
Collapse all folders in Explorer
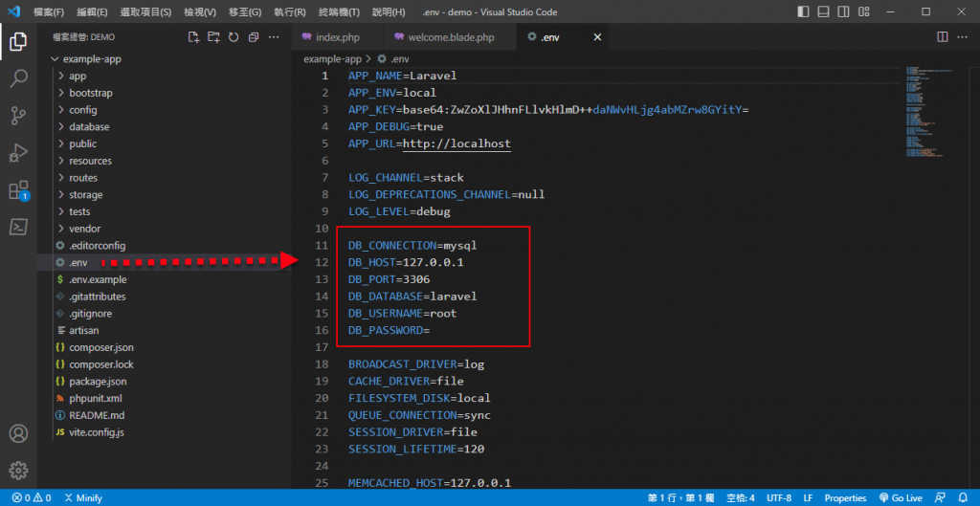pos(253,37)
